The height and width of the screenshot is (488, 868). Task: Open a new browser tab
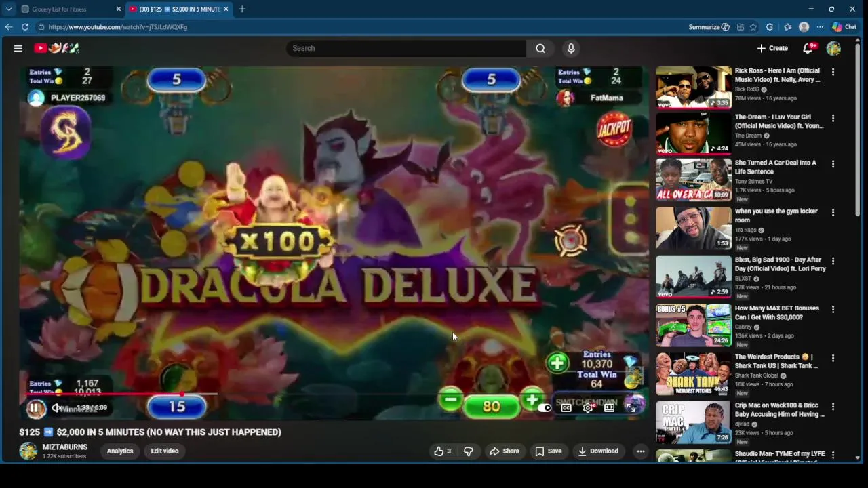(x=242, y=9)
